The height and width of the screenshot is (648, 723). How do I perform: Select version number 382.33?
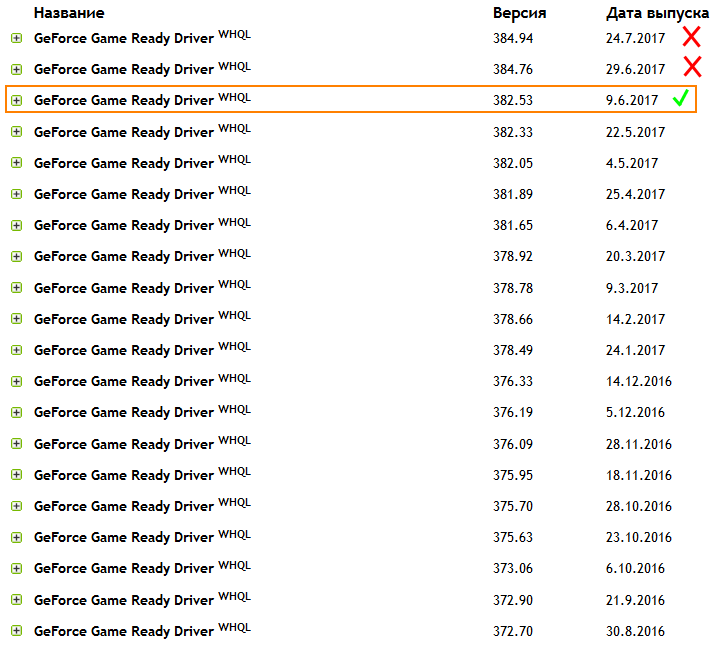click(x=513, y=132)
